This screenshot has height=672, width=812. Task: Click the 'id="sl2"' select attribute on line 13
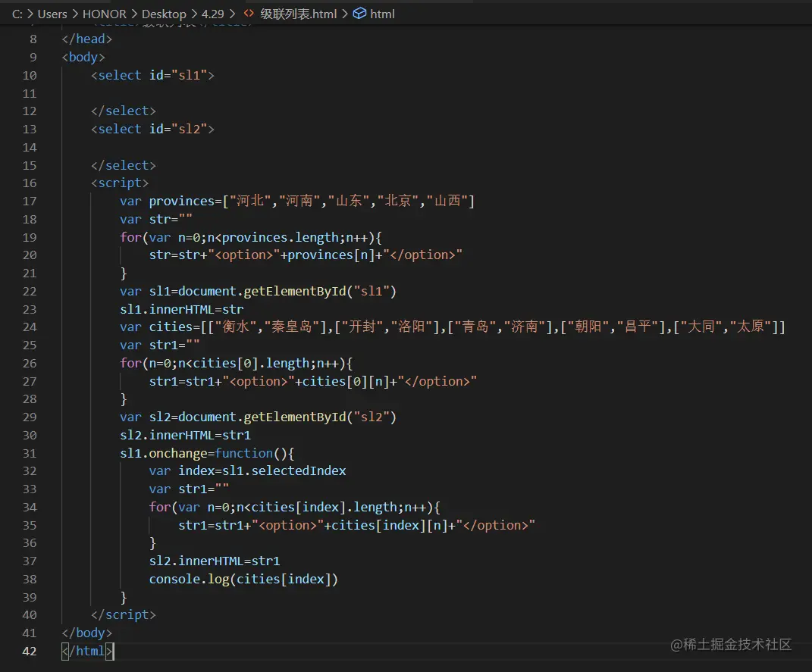pos(178,130)
